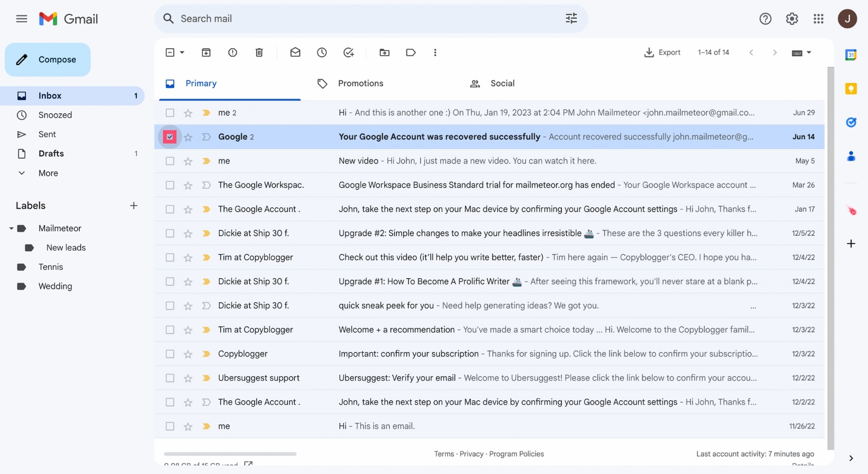Open the Support help icon

[x=765, y=19]
